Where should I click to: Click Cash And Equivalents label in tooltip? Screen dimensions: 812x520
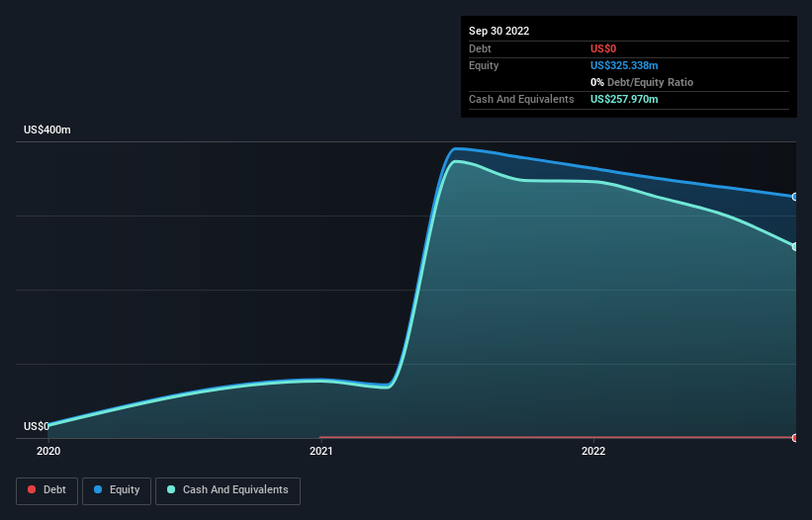click(x=521, y=99)
